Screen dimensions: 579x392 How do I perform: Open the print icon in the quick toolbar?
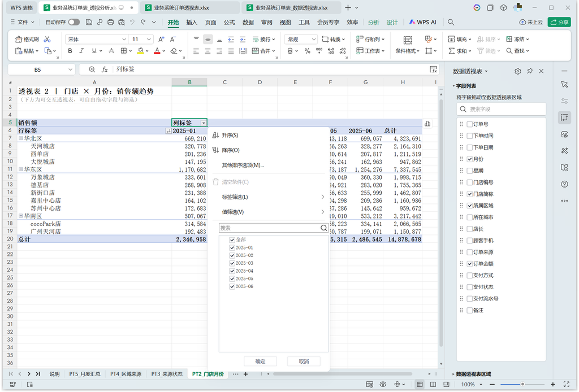point(110,22)
